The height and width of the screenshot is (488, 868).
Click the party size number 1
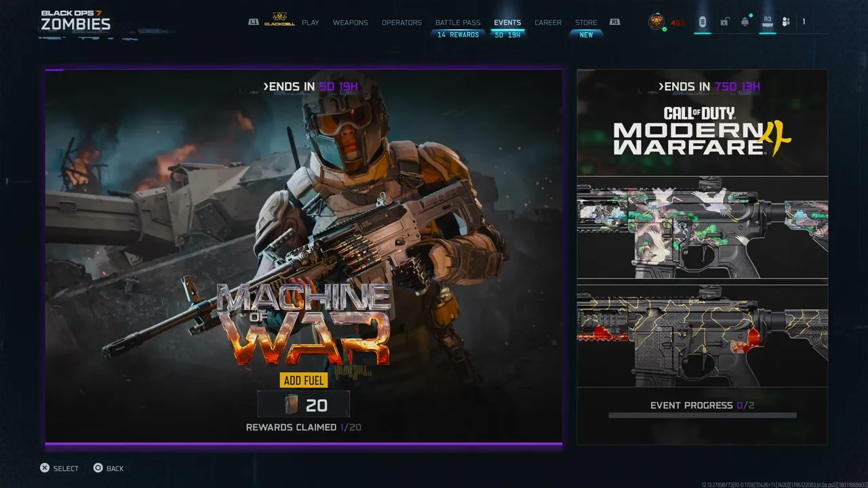pyautogui.click(x=804, y=22)
